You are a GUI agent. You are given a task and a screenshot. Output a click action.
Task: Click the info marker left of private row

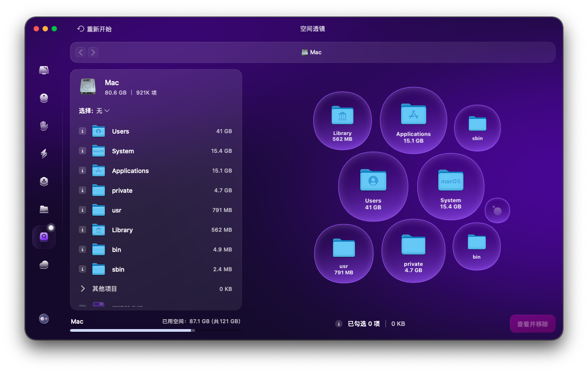pos(82,191)
